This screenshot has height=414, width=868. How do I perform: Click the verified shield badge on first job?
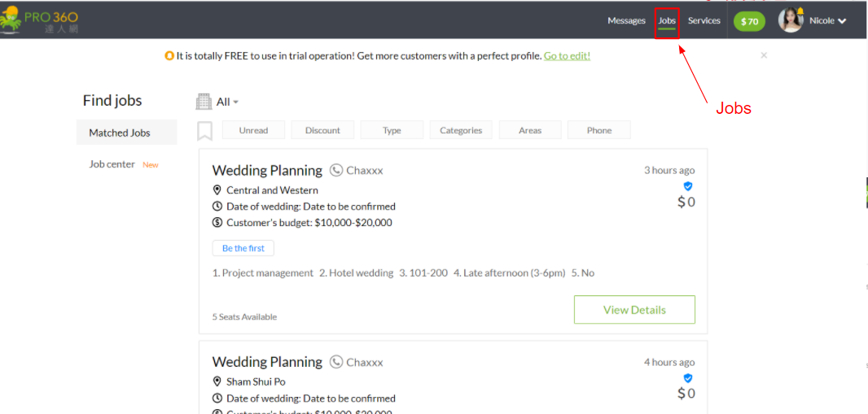[x=687, y=186]
